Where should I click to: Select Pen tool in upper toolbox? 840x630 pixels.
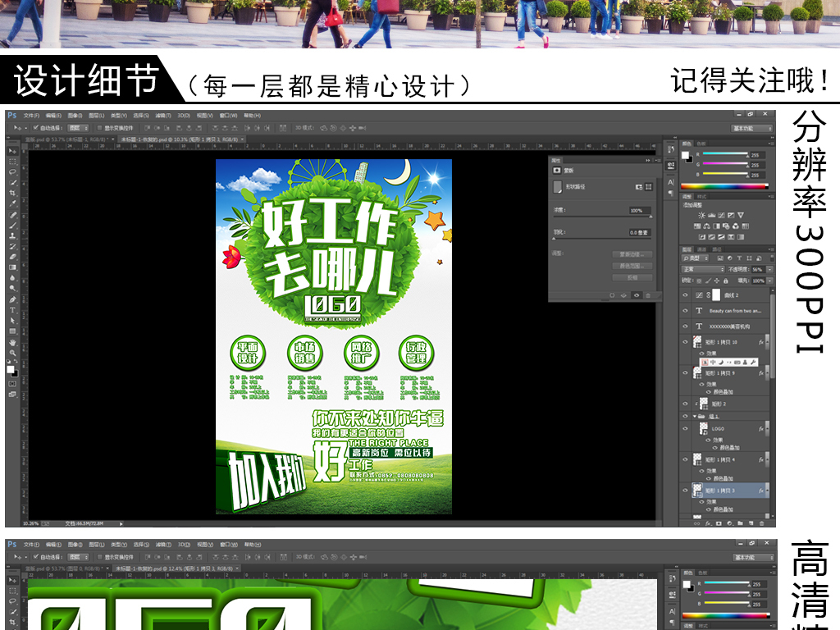pyautogui.click(x=12, y=299)
